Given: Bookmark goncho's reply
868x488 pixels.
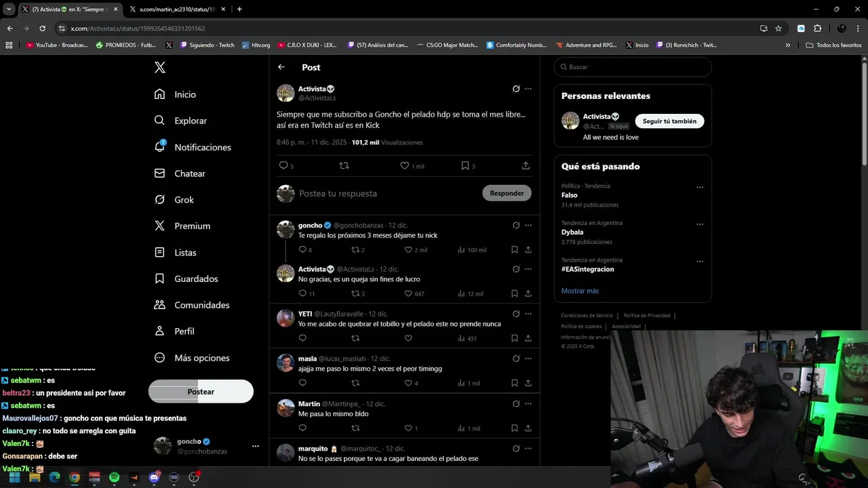Looking at the screenshot, I should tap(515, 250).
